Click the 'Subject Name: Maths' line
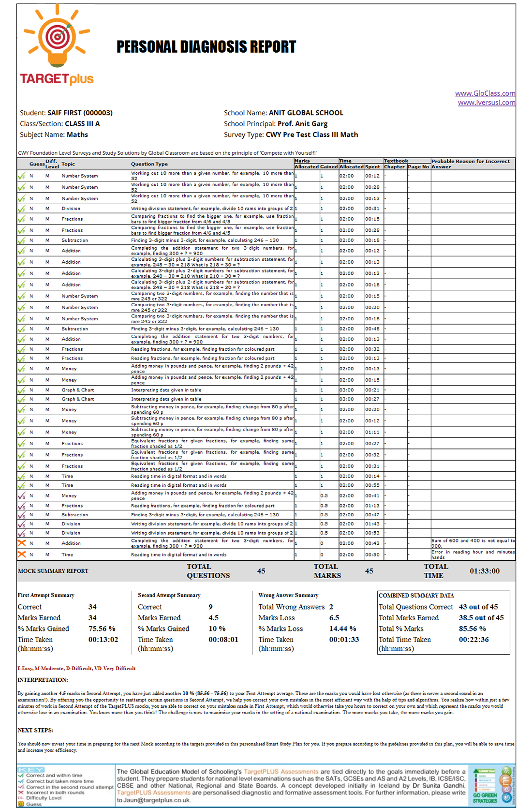Screen dimensions: 532x808 [54, 135]
